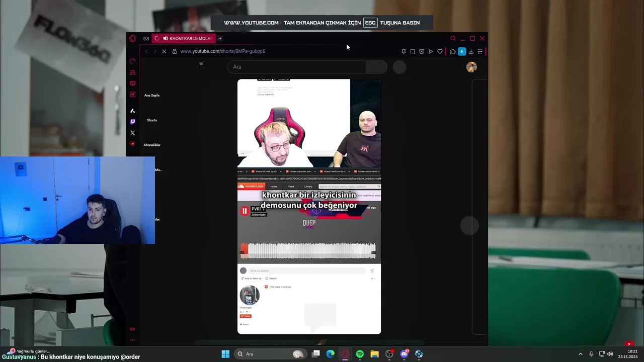Click the player play-arrow icon in toolbar
This screenshot has height=362, width=644.
point(431,51)
